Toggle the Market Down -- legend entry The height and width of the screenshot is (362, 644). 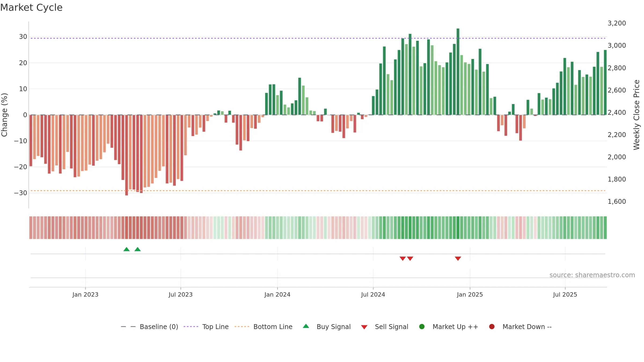point(520,327)
